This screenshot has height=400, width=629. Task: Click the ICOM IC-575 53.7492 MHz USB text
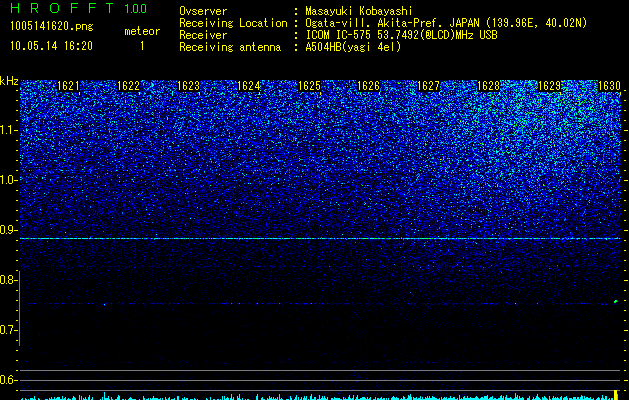click(401, 35)
